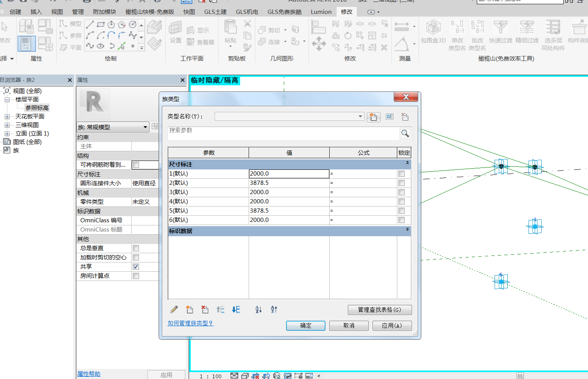Switch to the Lumion ribbon tab
The height and width of the screenshot is (379, 588).
point(321,12)
